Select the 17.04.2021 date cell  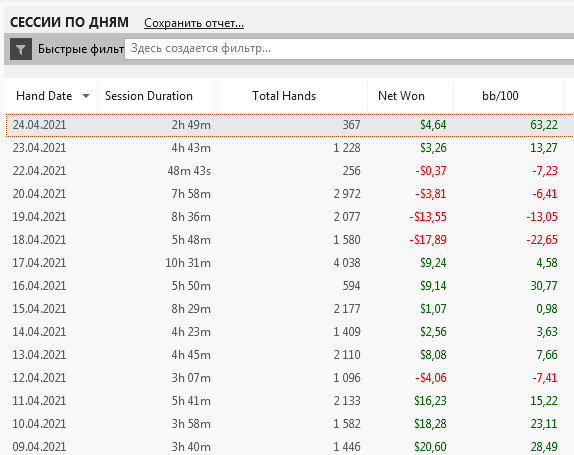(39, 263)
